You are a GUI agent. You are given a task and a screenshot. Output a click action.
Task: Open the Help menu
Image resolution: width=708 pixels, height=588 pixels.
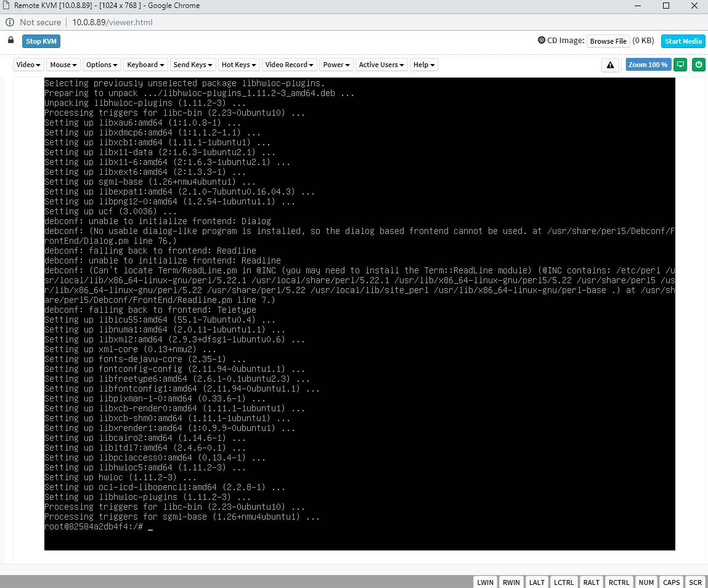[424, 65]
